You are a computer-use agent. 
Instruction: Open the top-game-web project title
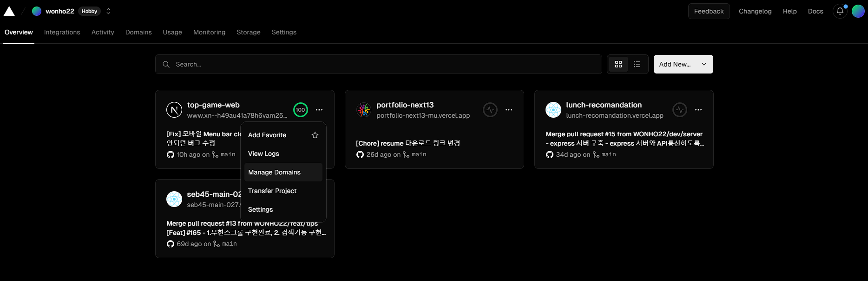[x=213, y=105]
